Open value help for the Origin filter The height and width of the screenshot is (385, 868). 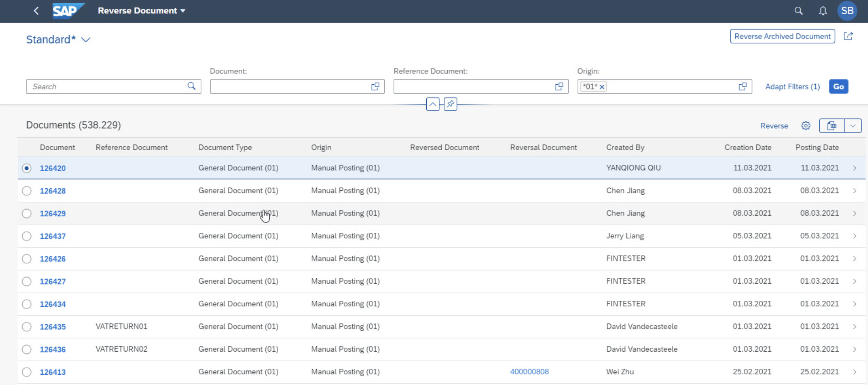tap(743, 86)
